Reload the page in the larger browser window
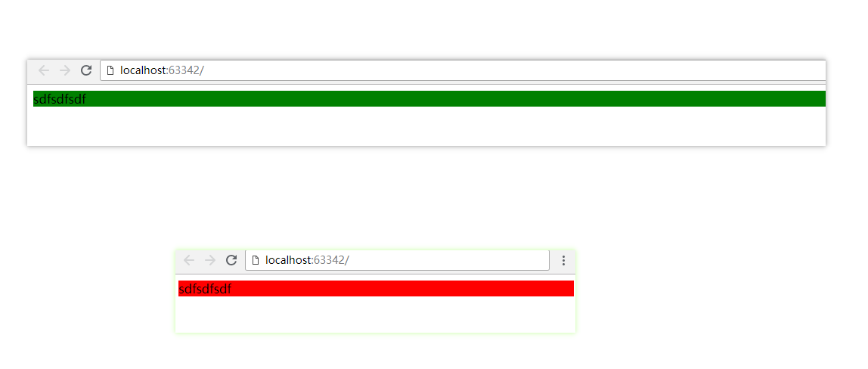The image size is (868, 369). tap(85, 70)
